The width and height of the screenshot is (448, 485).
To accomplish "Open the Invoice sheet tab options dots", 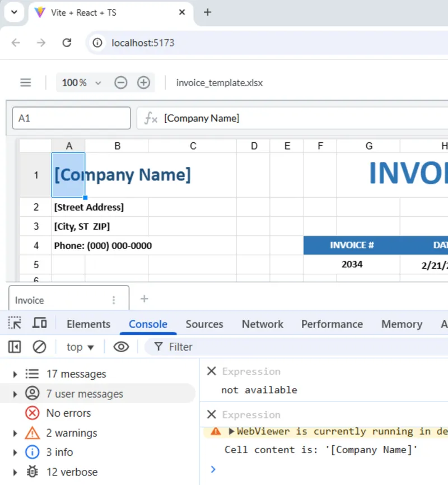I will (114, 300).
